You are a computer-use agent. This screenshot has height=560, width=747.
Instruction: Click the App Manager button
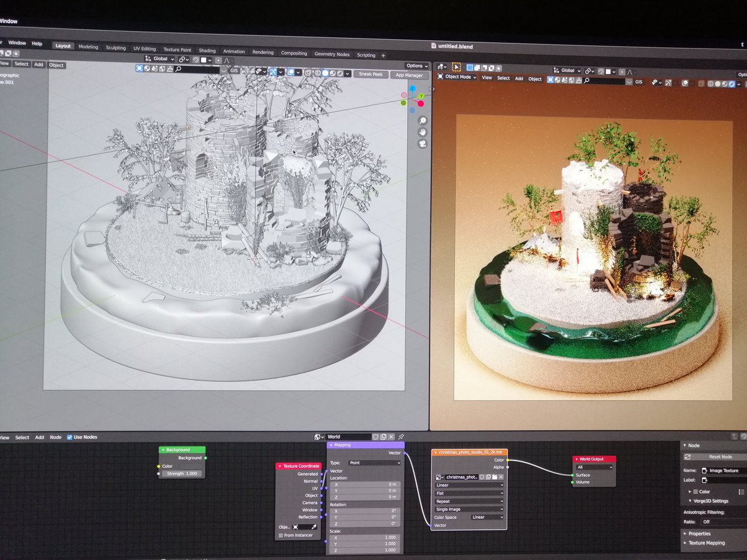click(x=409, y=75)
